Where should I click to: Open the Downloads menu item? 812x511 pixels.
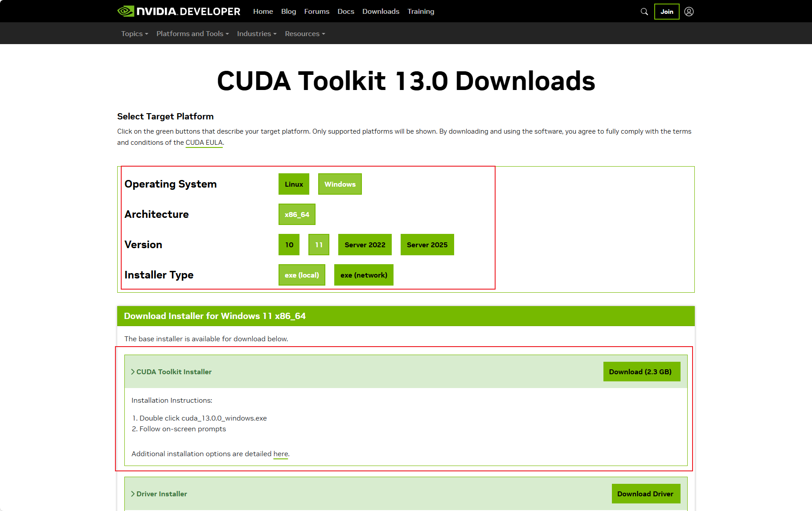381,11
